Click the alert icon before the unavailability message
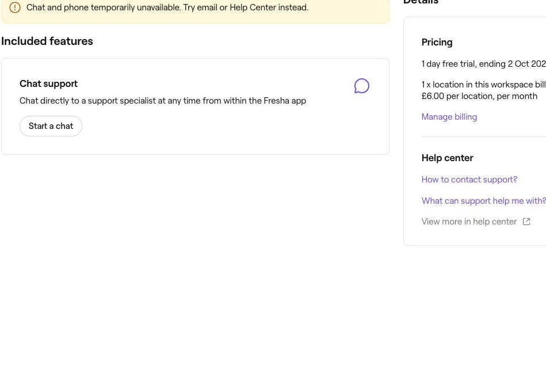 point(14,7)
